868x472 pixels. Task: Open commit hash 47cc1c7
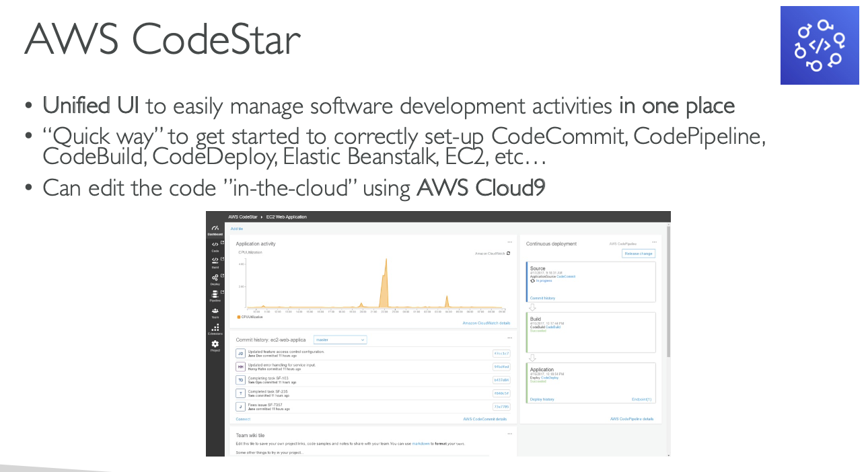pos(501,353)
